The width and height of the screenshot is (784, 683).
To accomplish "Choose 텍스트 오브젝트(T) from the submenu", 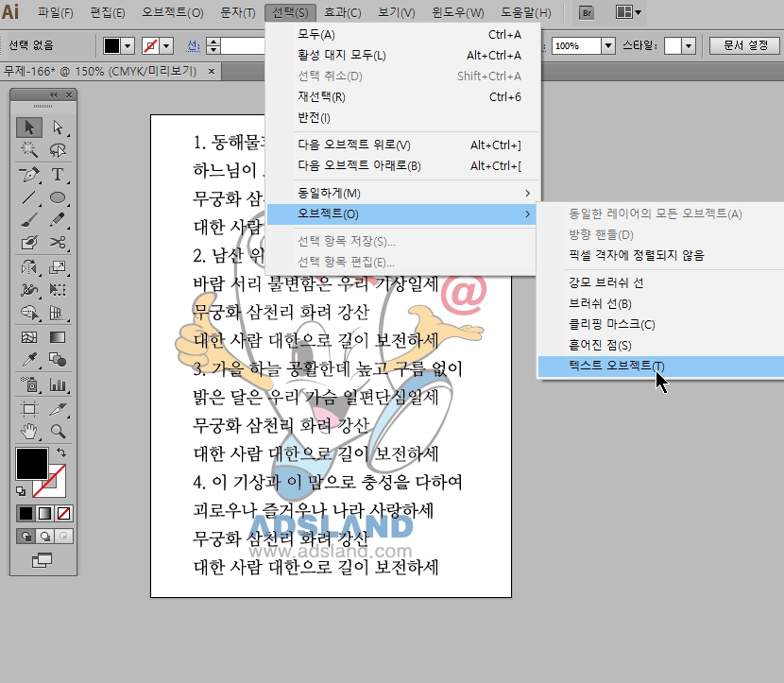I will click(x=661, y=366).
